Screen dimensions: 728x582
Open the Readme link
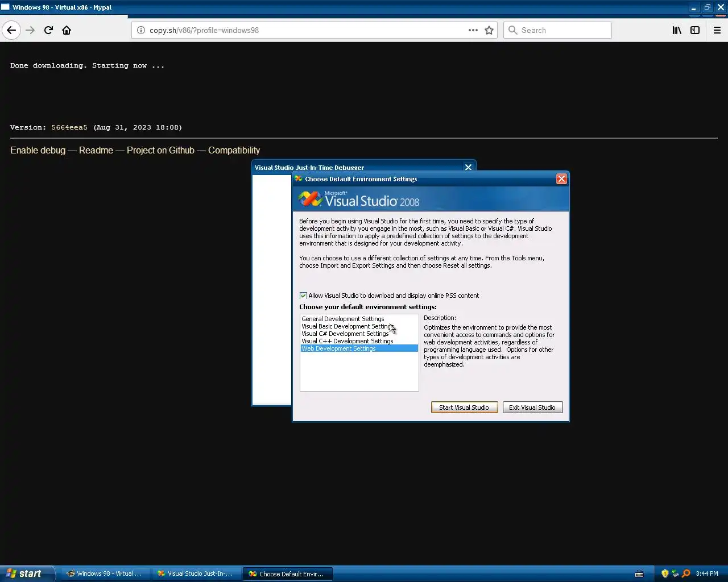[x=96, y=150]
